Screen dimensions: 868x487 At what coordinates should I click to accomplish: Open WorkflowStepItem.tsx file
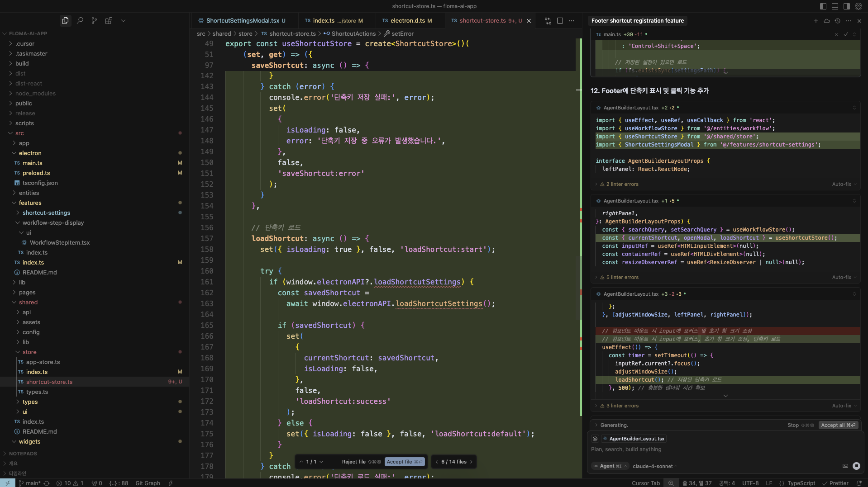point(60,243)
